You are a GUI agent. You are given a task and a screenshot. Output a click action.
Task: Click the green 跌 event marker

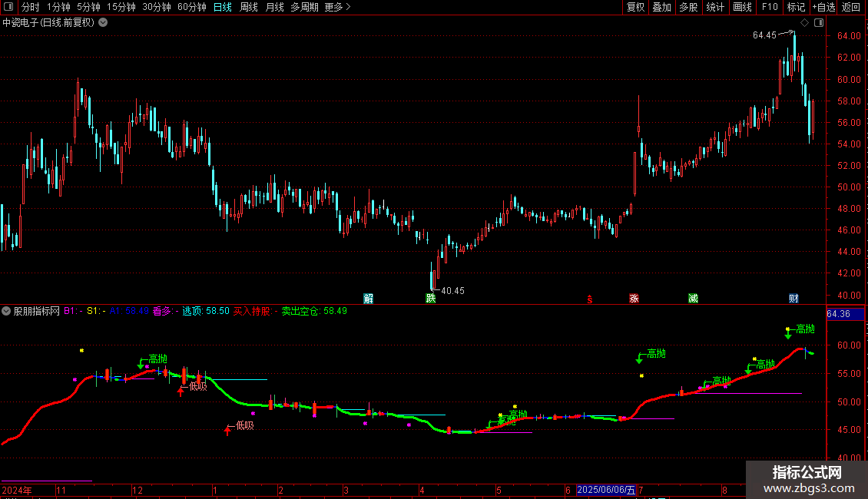coord(431,299)
